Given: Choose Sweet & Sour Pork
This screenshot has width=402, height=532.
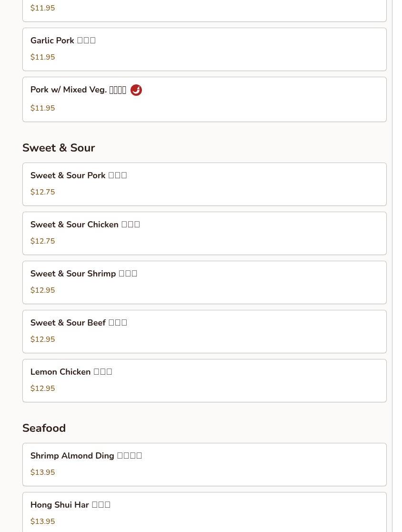Looking at the screenshot, I should pyautogui.click(x=204, y=184).
